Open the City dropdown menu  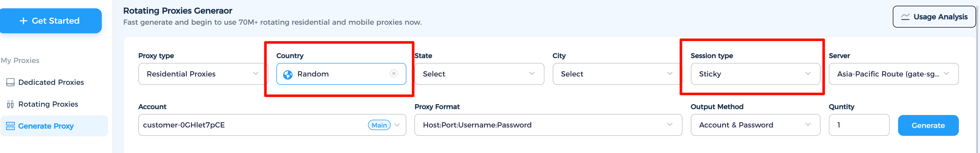(670, 74)
